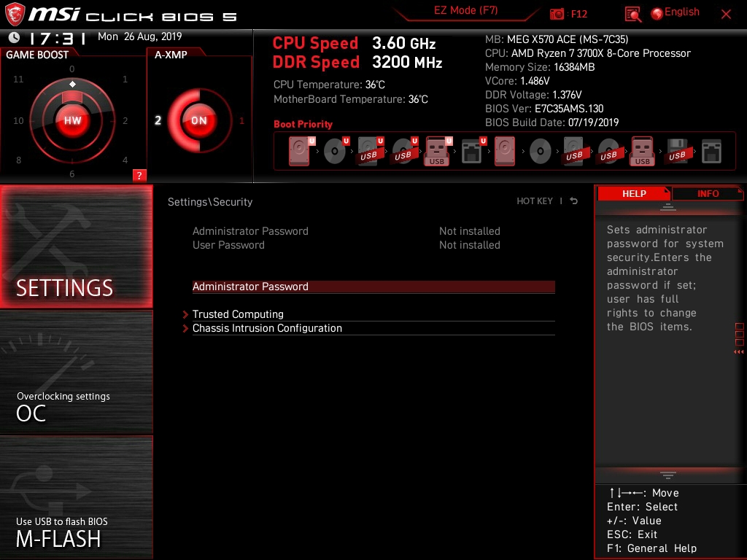This screenshot has height=560, width=747.
Task: Select the UEFI hard disk boot device icon
Action: (301, 151)
